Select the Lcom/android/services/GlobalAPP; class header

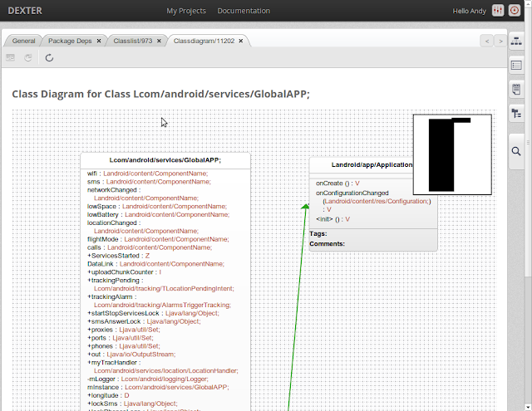[x=165, y=160]
